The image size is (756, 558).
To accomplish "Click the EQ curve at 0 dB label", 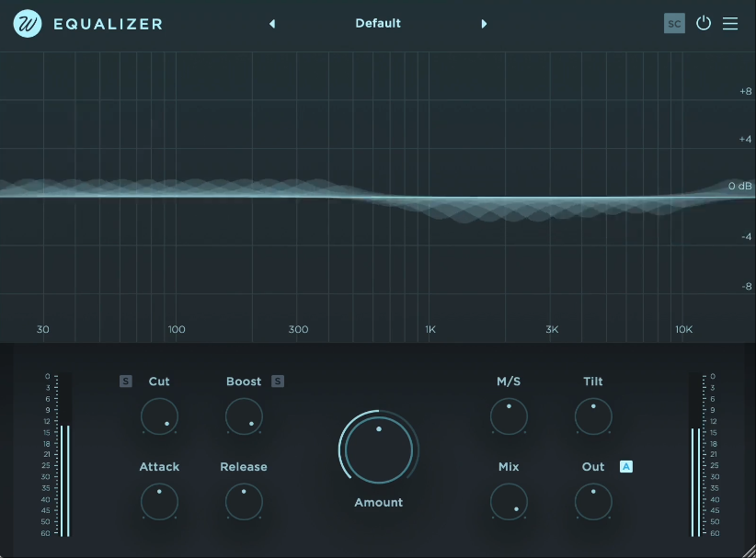I will point(739,187).
